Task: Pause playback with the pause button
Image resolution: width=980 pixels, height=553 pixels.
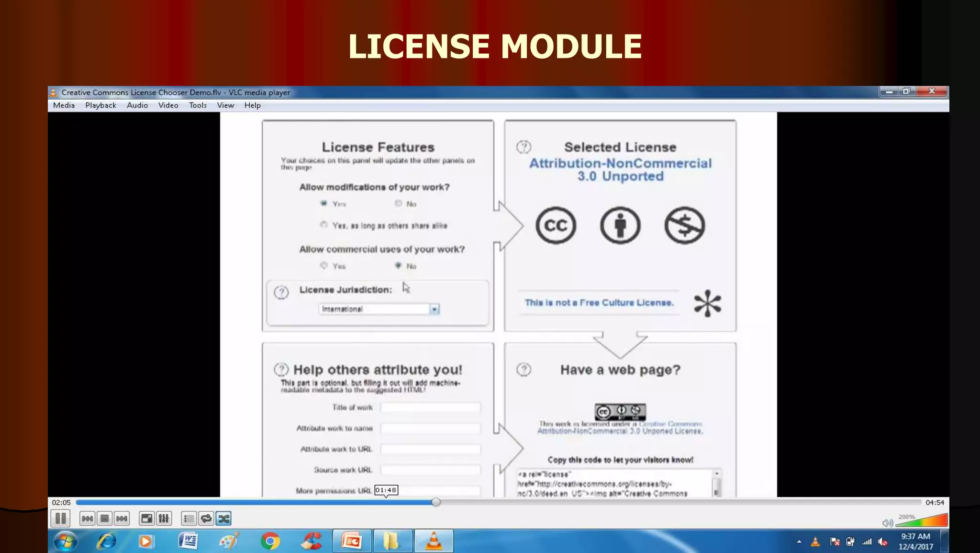Action: click(60, 519)
